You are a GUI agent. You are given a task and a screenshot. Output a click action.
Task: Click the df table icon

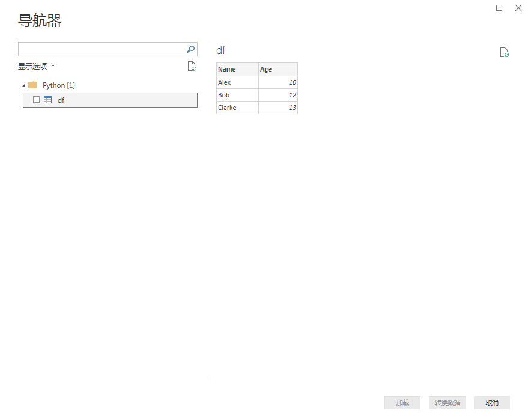pyautogui.click(x=48, y=100)
